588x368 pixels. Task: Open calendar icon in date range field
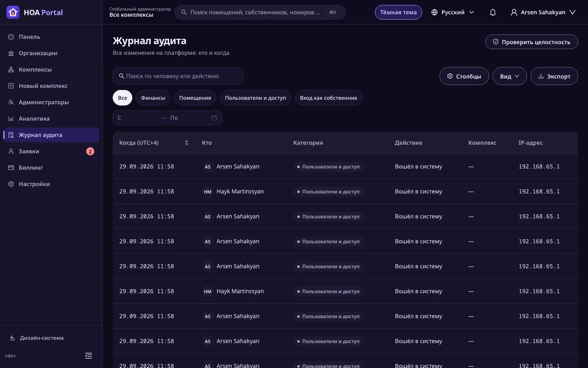coord(214,118)
